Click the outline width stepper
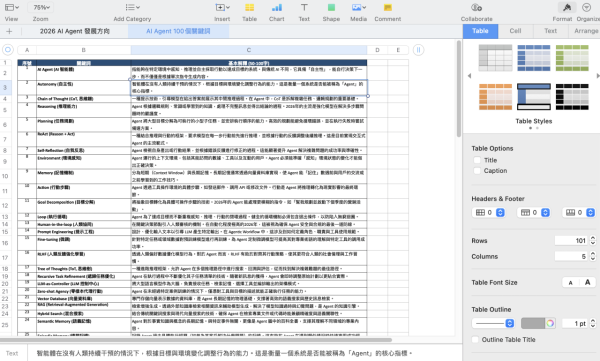 [x=593, y=323]
